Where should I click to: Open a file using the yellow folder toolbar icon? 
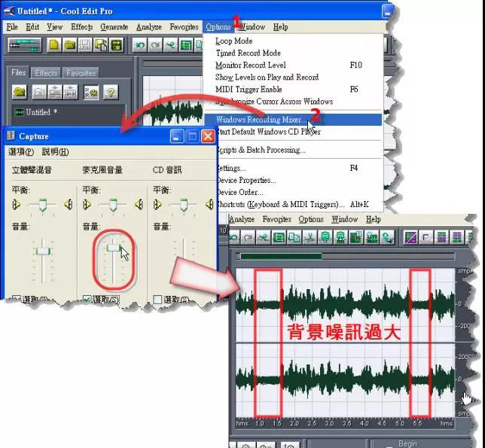point(69,45)
